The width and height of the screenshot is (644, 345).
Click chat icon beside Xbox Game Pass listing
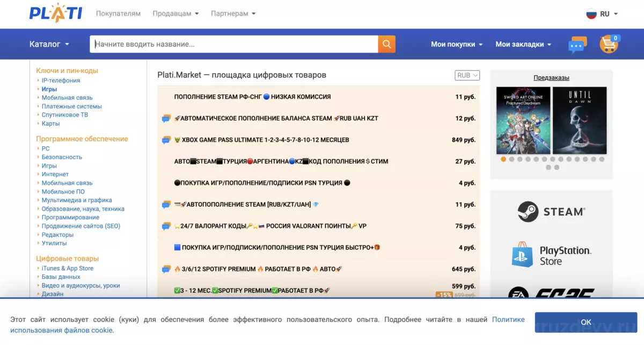pyautogui.click(x=166, y=140)
